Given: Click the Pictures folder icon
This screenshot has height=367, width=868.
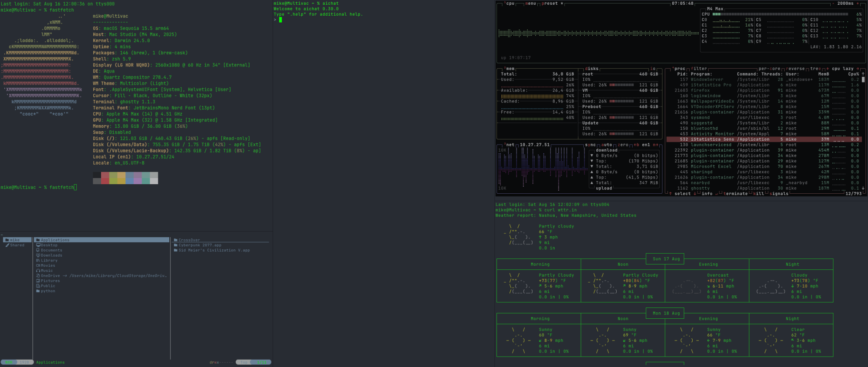Looking at the screenshot, I should pos(38,281).
